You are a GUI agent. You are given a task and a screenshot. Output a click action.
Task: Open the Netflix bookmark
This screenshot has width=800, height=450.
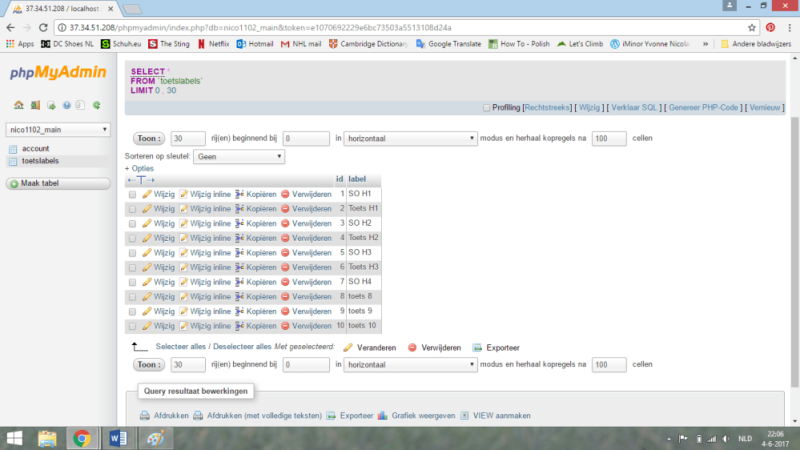[213, 44]
